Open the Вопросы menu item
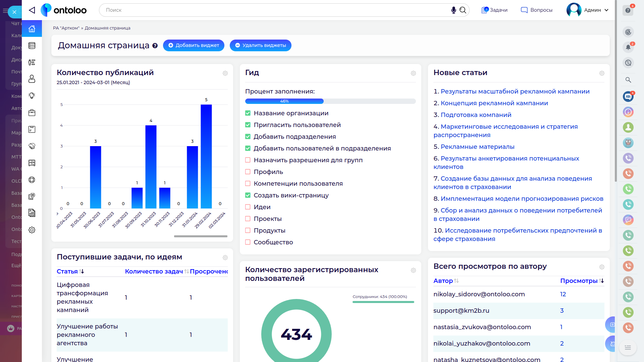644x362 pixels. point(536,10)
